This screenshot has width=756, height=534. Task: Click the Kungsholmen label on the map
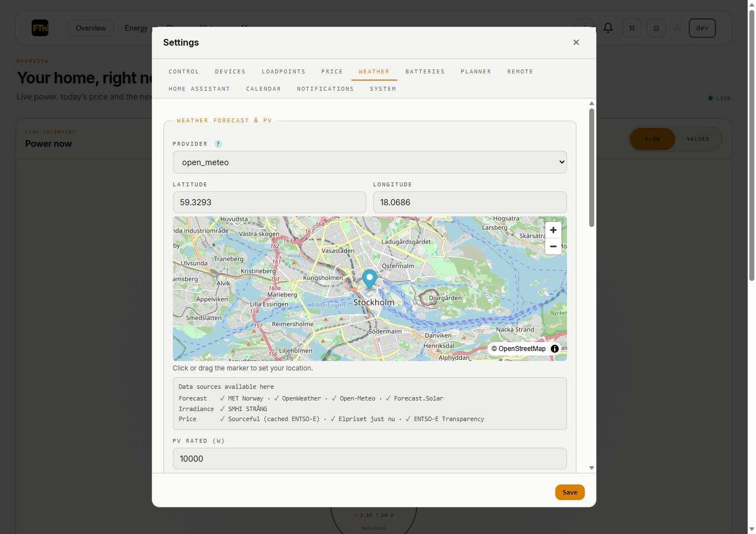click(x=323, y=278)
